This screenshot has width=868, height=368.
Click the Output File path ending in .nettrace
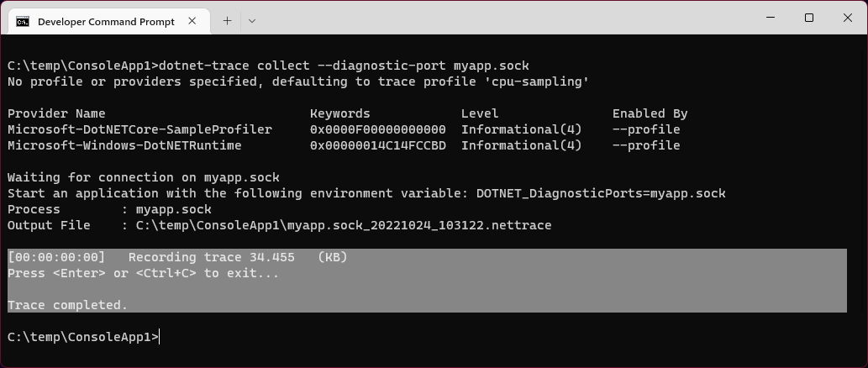coord(343,225)
